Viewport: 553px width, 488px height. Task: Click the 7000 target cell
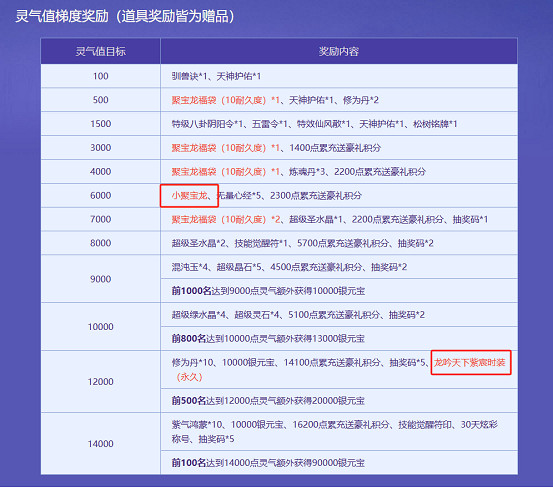(101, 219)
